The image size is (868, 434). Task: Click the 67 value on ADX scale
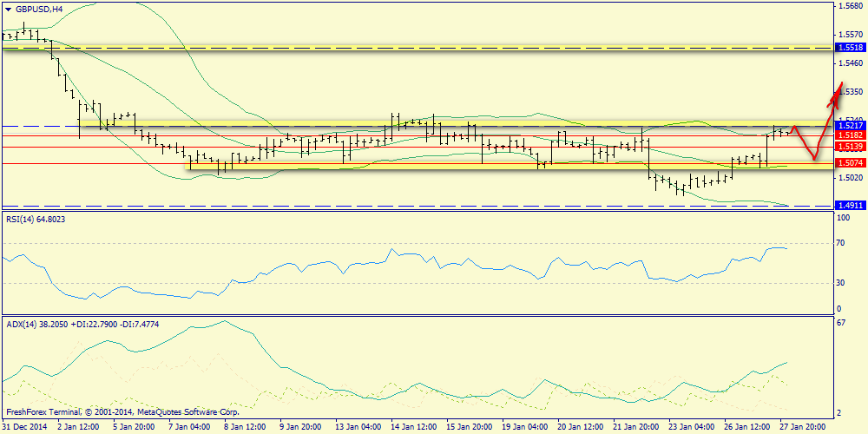click(x=841, y=323)
